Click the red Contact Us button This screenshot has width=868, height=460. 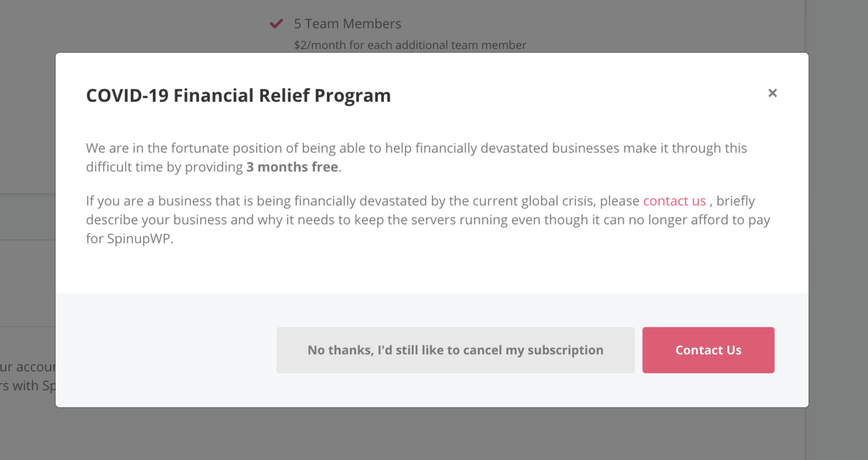pos(708,350)
